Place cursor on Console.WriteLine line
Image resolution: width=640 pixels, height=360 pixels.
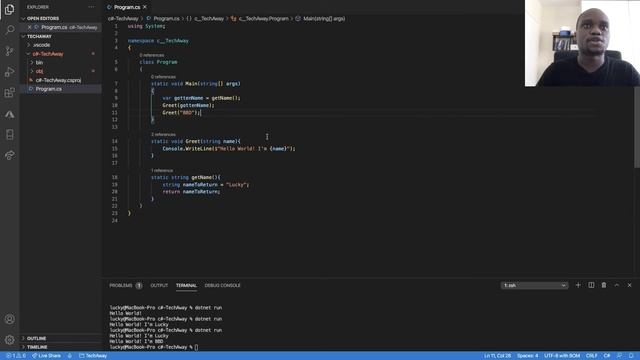click(x=229, y=149)
